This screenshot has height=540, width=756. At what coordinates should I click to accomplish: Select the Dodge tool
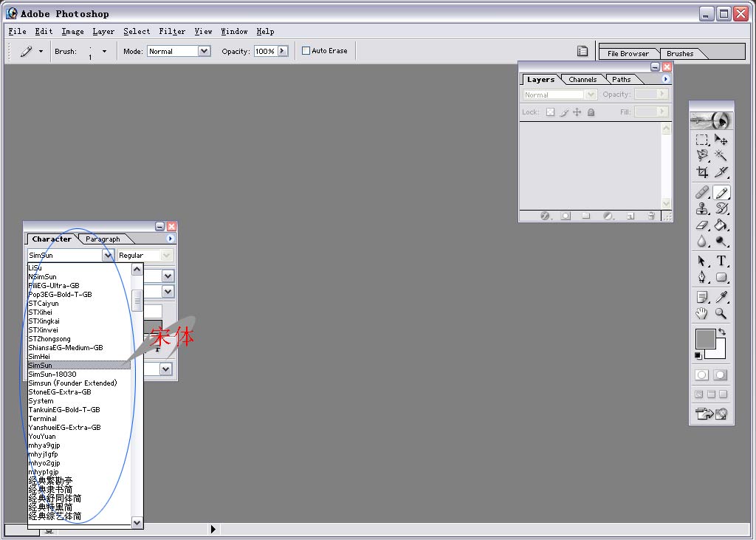click(721, 241)
